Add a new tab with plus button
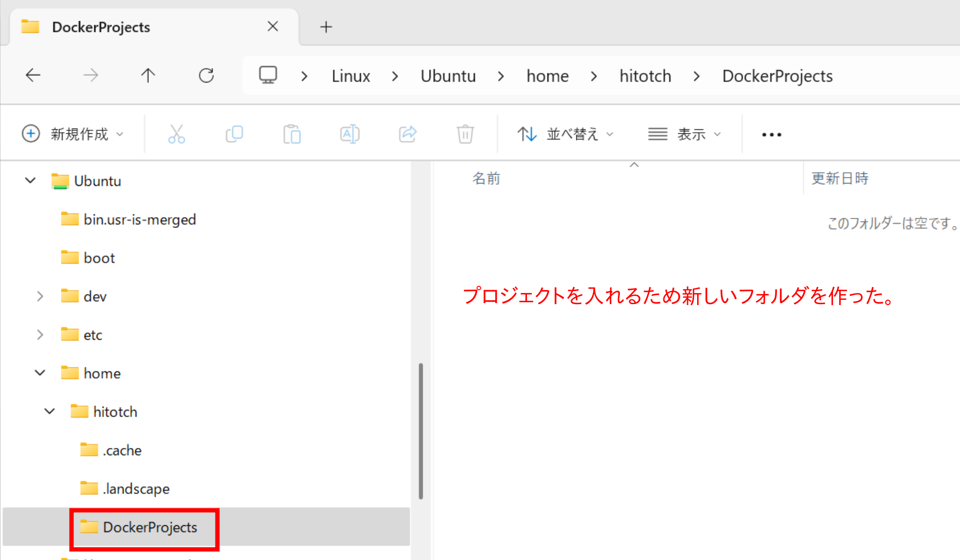 click(326, 27)
